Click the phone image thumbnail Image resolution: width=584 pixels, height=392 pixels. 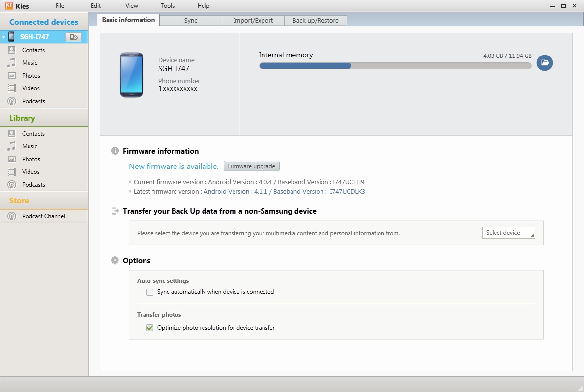(x=131, y=75)
